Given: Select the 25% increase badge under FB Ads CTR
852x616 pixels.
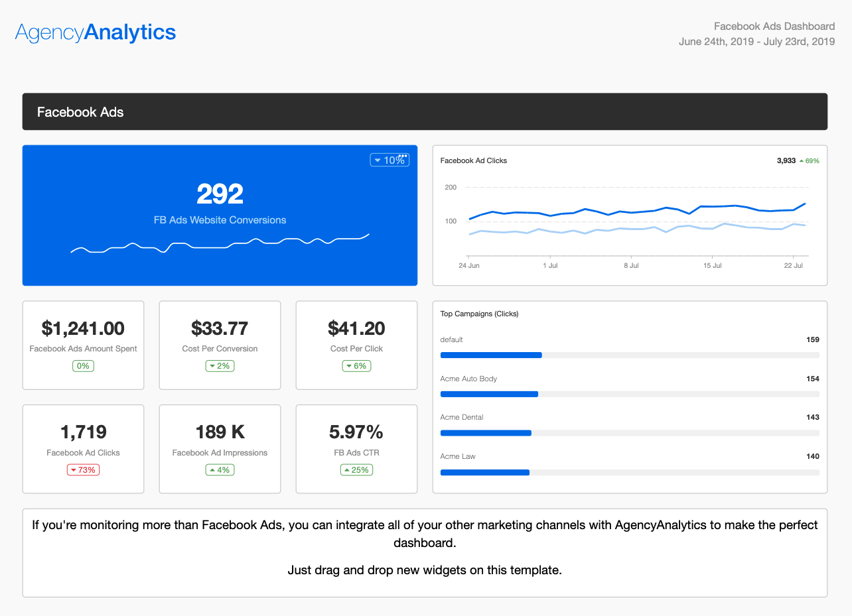Looking at the screenshot, I should pyautogui.click(x=356, y=469).
